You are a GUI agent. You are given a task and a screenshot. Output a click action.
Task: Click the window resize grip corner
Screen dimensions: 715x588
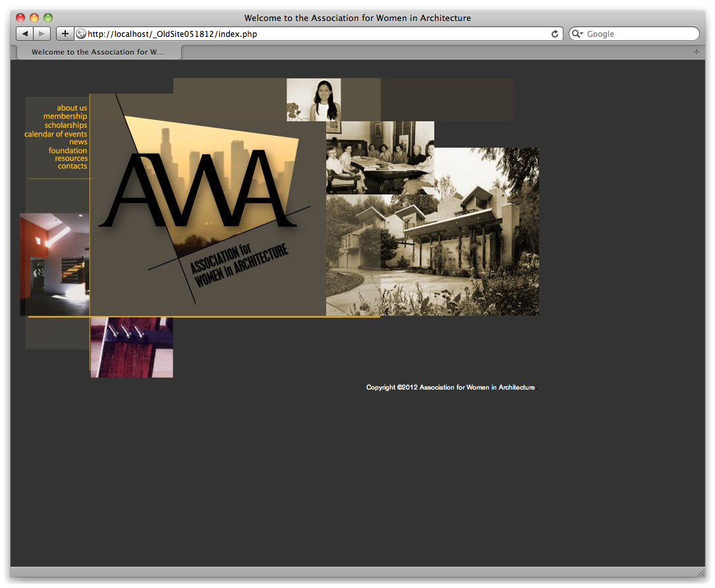point(701,572)
